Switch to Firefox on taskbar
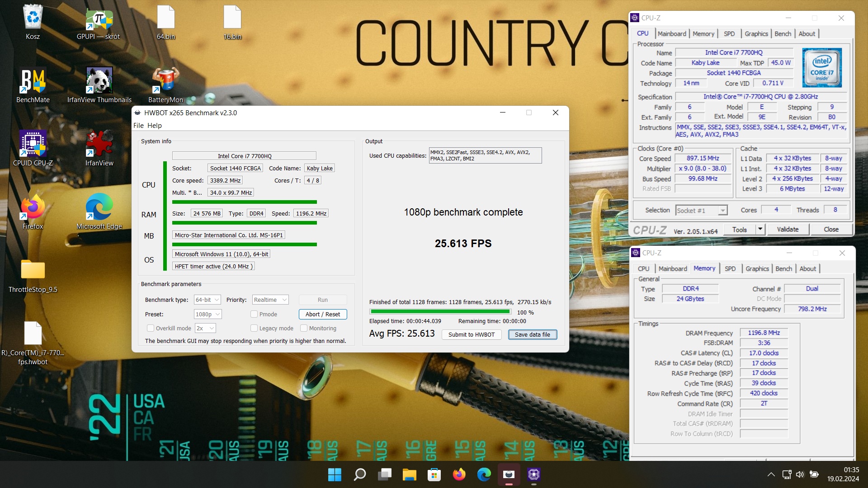The image size is (868, 488). click(459, 474)
